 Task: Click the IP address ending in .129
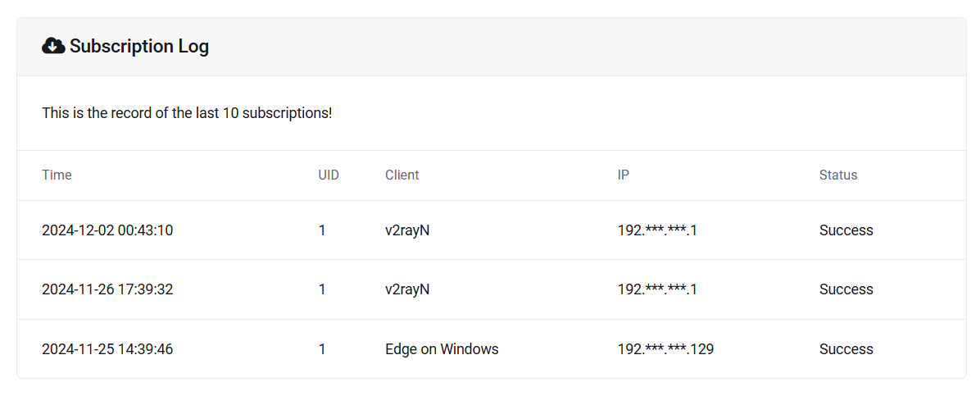(x=665, y=349)
